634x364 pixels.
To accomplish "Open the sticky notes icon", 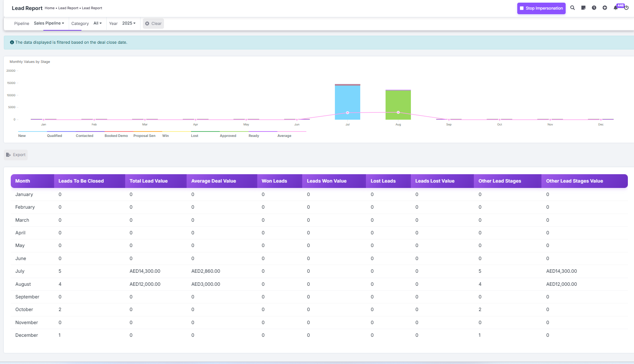I will coord(583,8).
